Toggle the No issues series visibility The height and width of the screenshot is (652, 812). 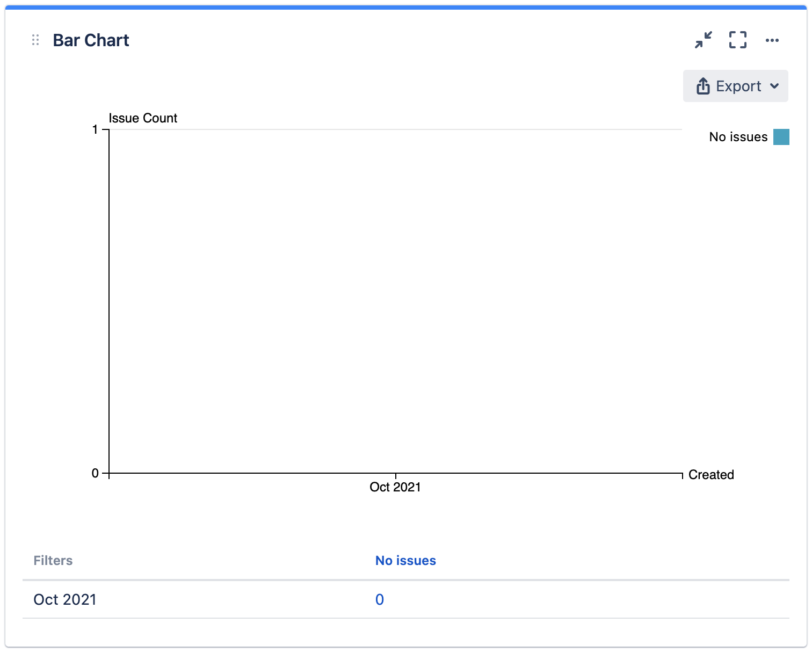[x=738, y=136]
